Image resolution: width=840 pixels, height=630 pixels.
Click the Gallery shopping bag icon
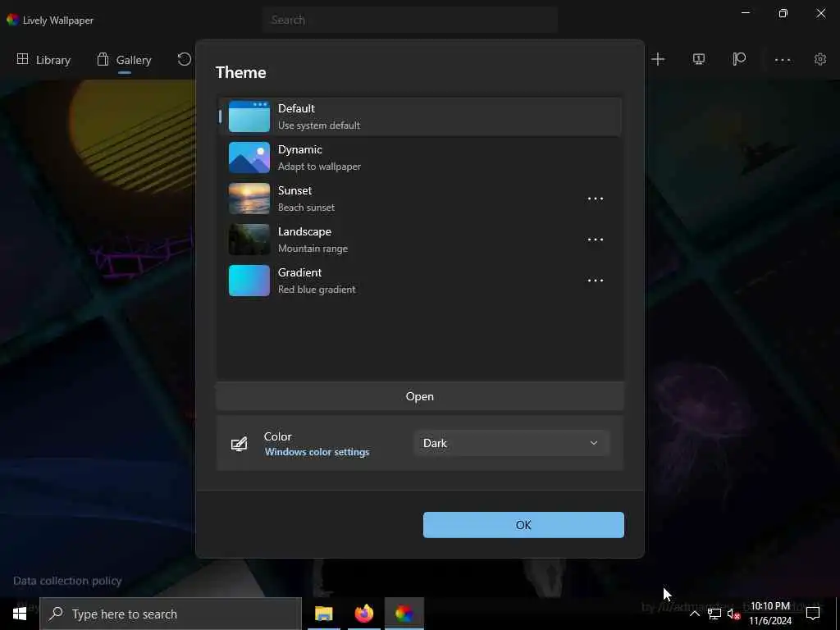[103, 59]
